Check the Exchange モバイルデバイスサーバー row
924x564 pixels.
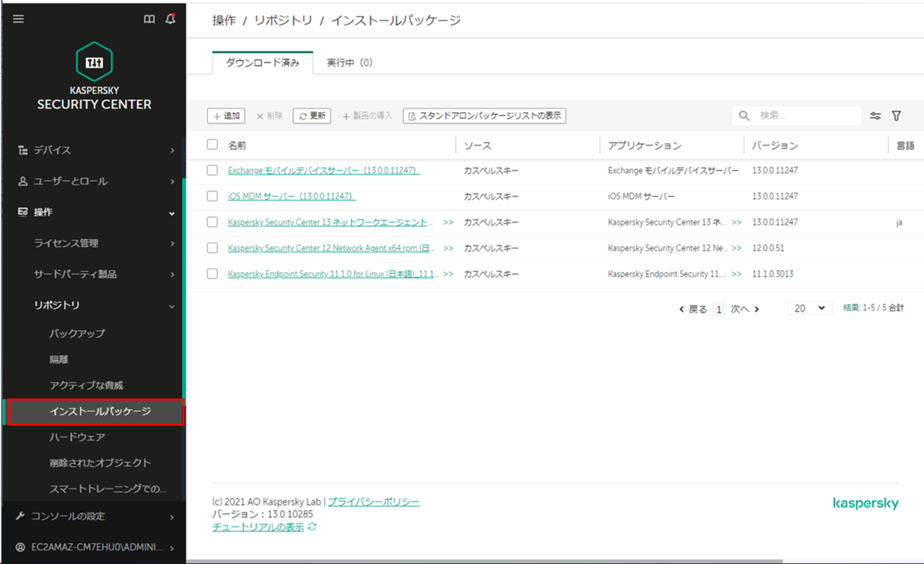click(213, 170)
